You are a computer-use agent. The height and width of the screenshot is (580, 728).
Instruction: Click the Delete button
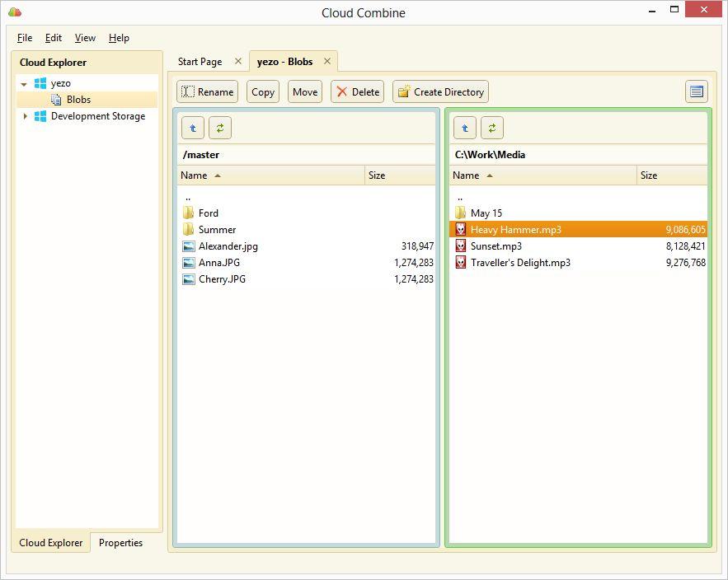357,91
